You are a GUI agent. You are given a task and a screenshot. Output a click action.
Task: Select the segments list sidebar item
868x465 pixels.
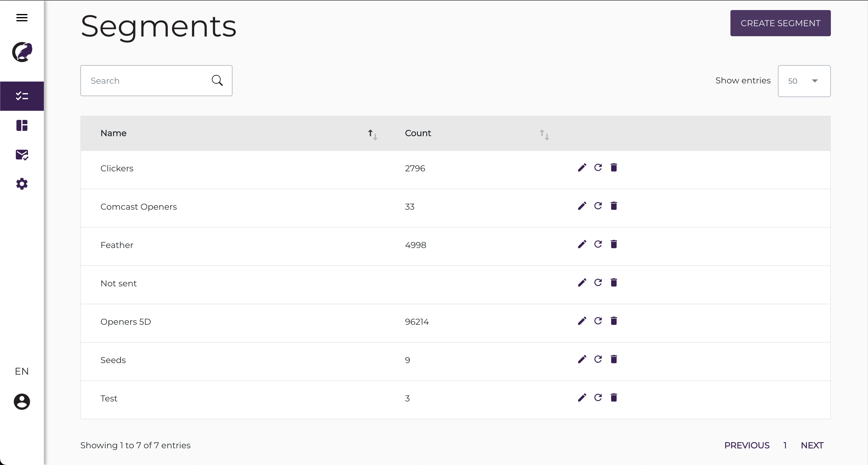click(x=22, y=96)
